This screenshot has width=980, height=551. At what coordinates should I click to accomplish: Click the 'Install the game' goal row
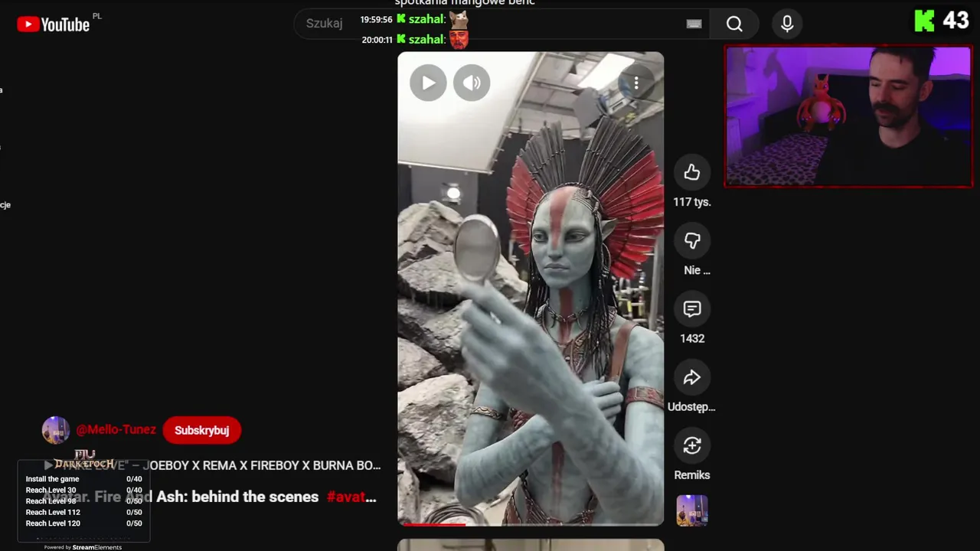pyautogui.click(x=83, y=479)
